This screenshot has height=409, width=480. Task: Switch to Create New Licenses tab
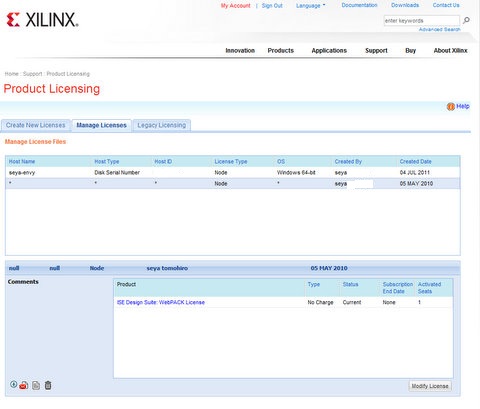tap(36, 125)
